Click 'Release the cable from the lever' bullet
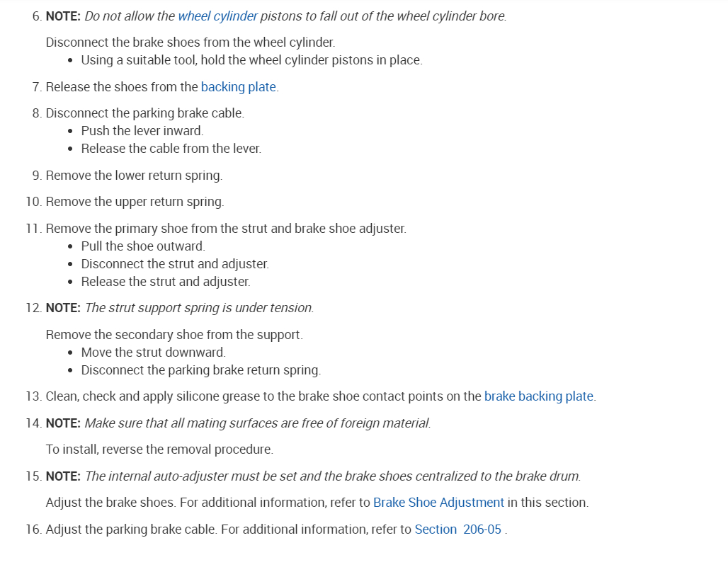Viewport: 728px width, 567px height. pyautogui.click(x=171, y=149)
